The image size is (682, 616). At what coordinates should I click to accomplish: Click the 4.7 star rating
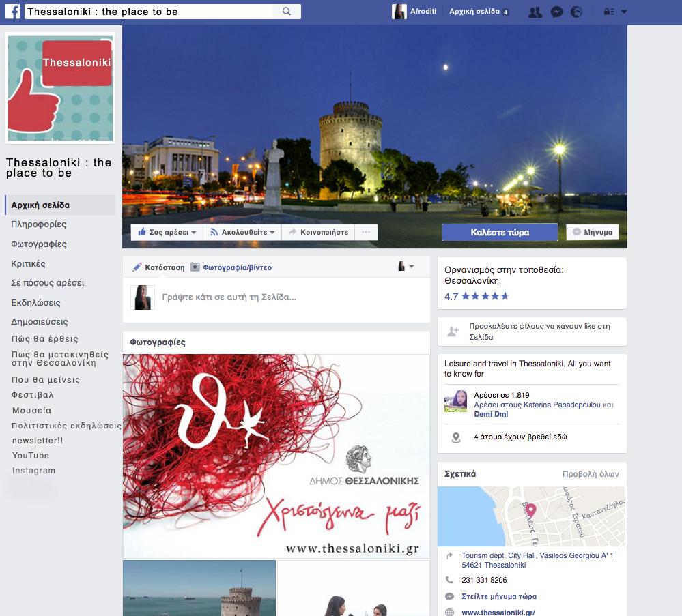[477, 297]
